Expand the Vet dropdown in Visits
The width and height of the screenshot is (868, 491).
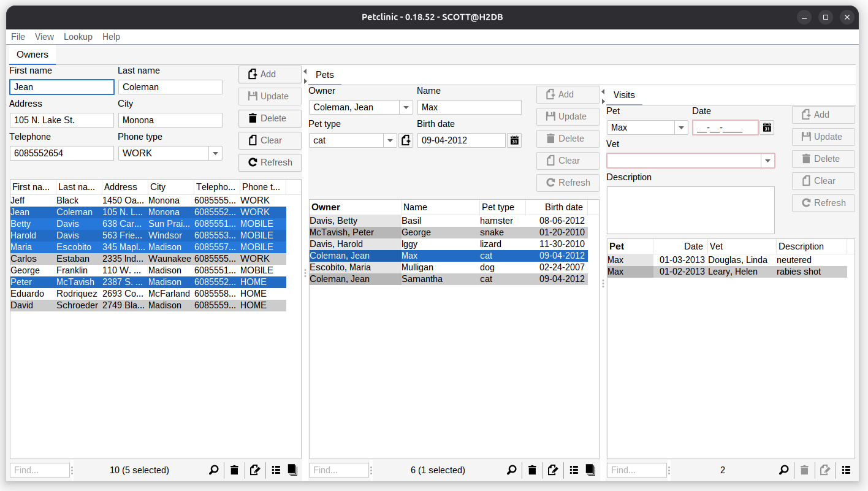(767, 161)
